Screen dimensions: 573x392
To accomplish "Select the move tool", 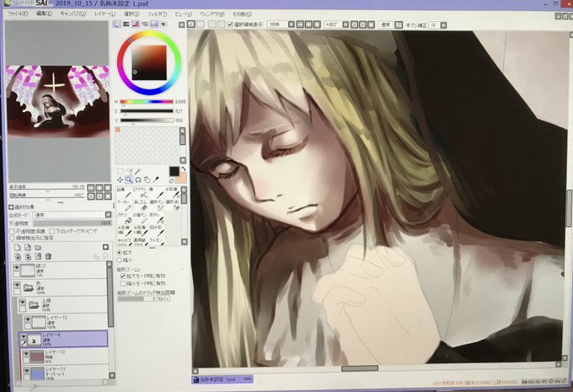I will (x=120, y=180).
